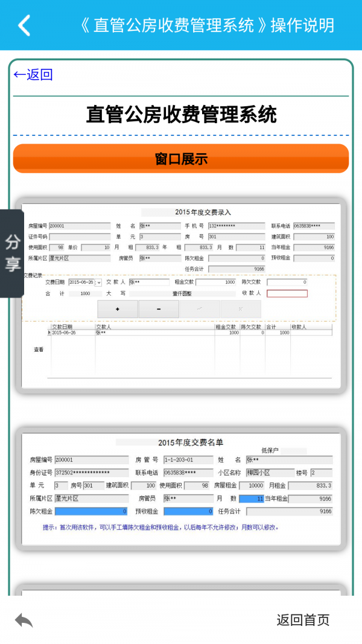Select the 2015-06-26 table row
Image resolution: width=362 pixels, height=644 pixels.
(x=189, y=333)
